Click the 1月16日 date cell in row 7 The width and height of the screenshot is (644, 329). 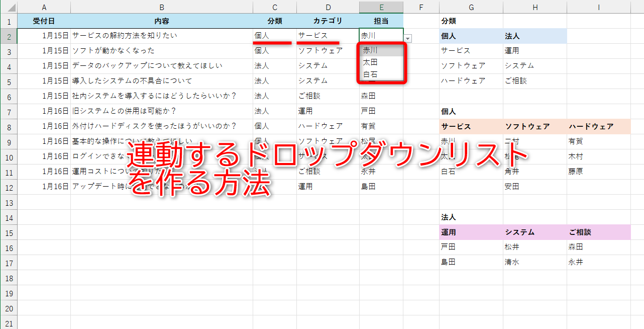(44, 111)
